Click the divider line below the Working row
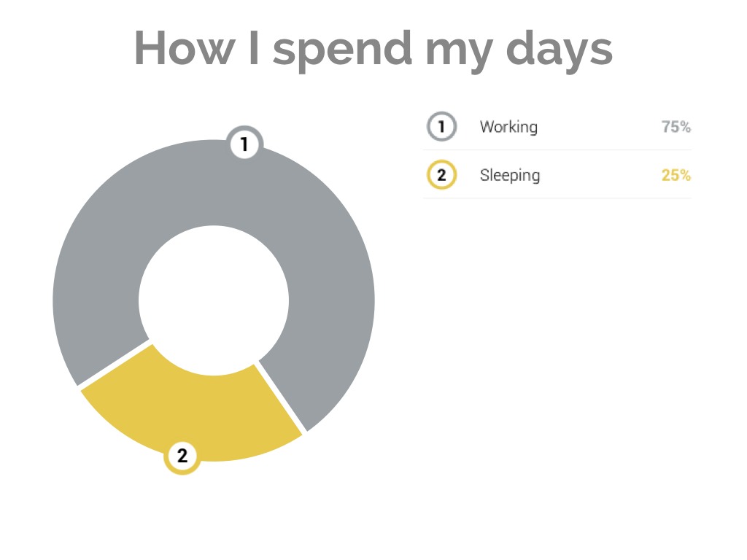This screenshot has height=560, width=747. click(557, 150)
